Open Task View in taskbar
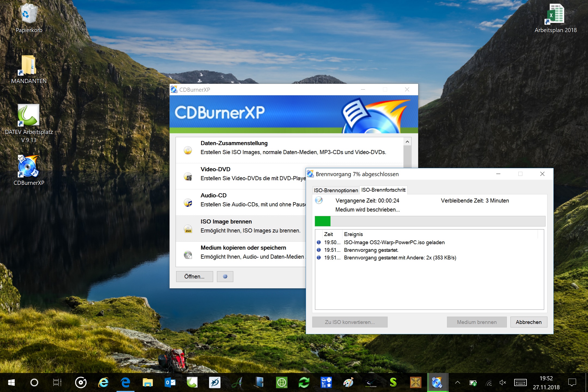The width and height of the screenshot is (588, 392). [x=57, y=382]
